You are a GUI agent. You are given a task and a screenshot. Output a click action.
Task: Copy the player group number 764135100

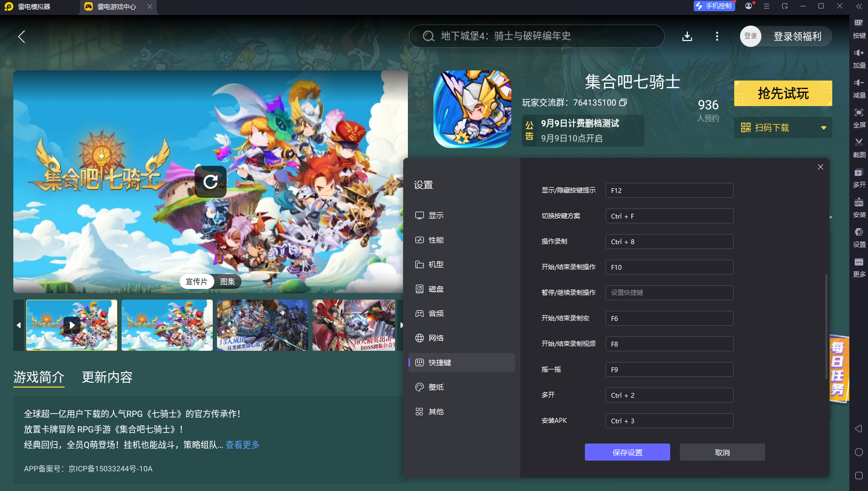pos(623,102)
